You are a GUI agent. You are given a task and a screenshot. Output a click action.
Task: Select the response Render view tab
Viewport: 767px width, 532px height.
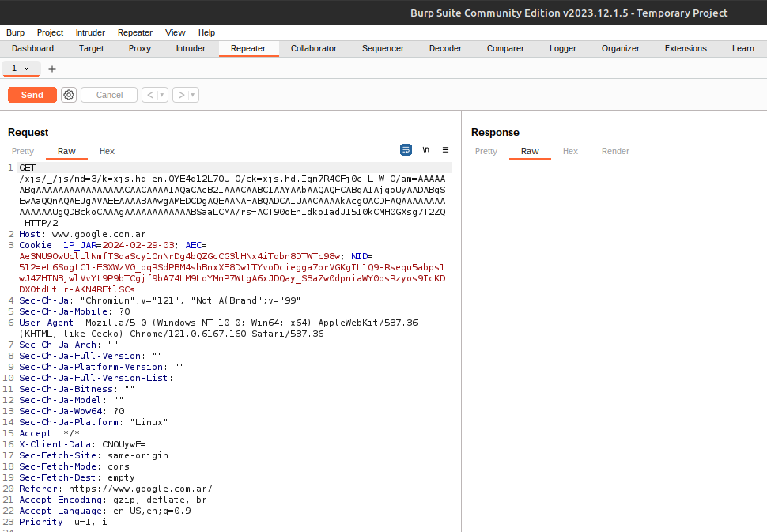point(615,151)
